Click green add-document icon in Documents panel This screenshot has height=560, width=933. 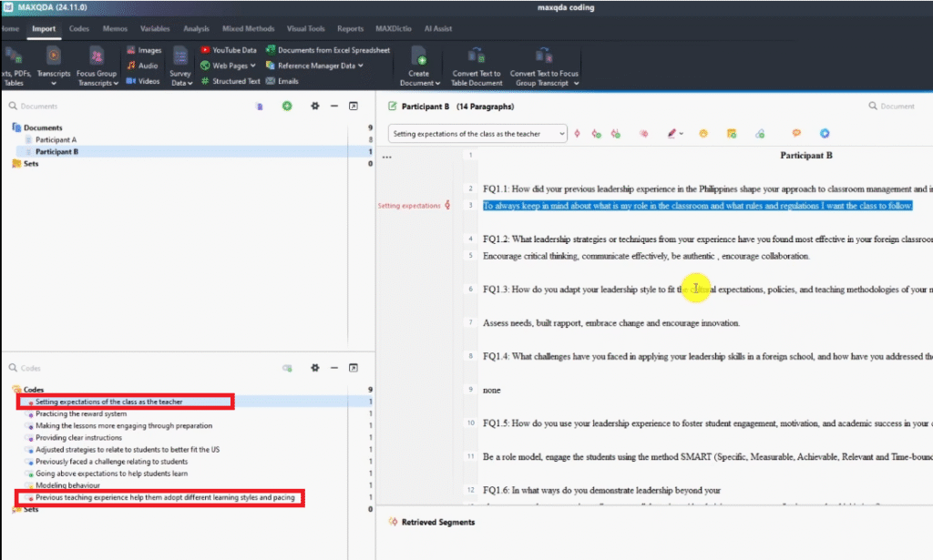(x=287, y=107)
